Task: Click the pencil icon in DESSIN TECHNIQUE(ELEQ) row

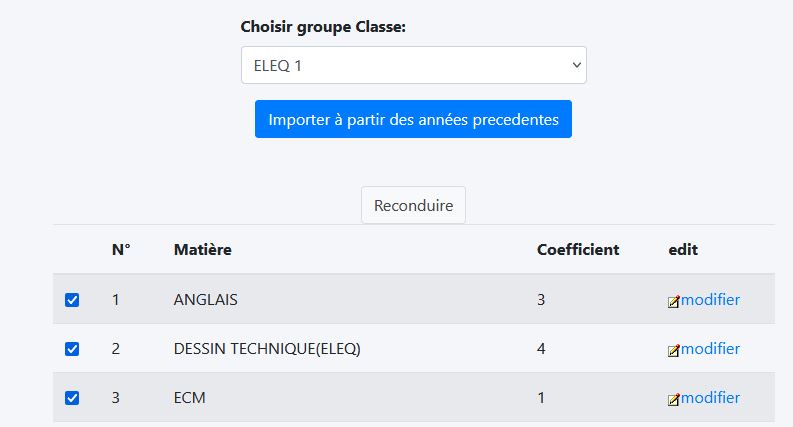Action: [x=674, y=350]
